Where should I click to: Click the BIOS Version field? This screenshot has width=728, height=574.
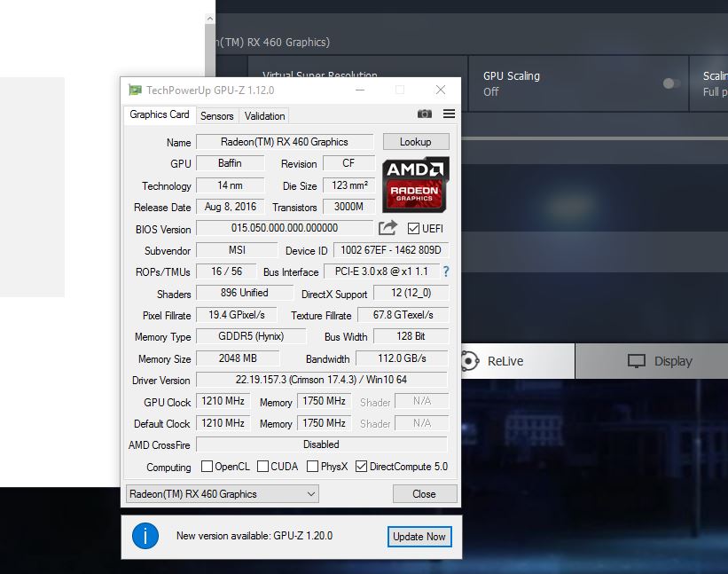point(284,229)
